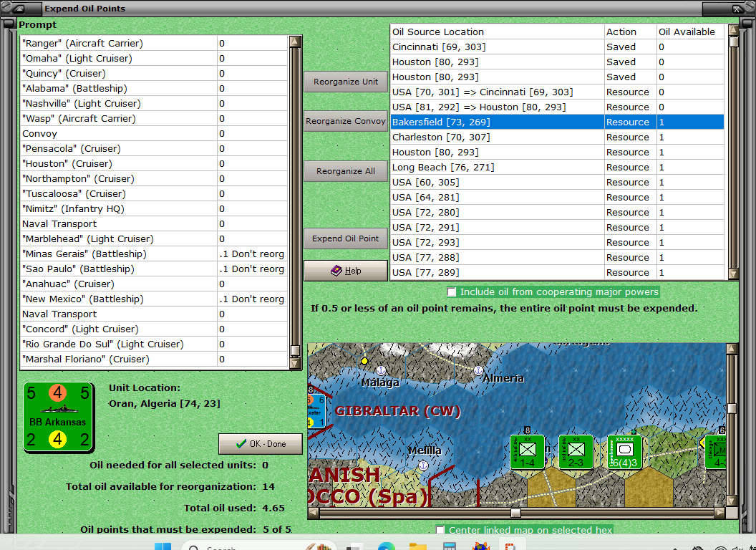Image resolution: width=756 pixels, height=550 pixels.
Task: Select the "Alabama" (Battleship) row
Action: tap(155, 88)
